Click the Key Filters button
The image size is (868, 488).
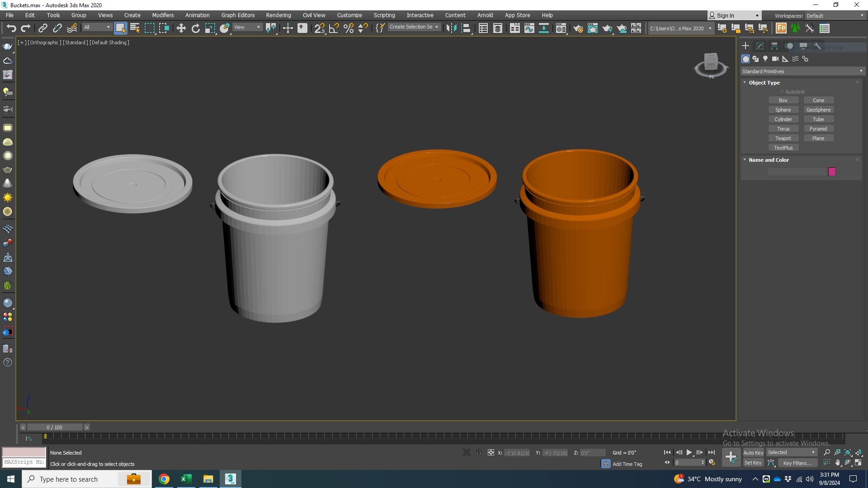(x=797, y=463)
